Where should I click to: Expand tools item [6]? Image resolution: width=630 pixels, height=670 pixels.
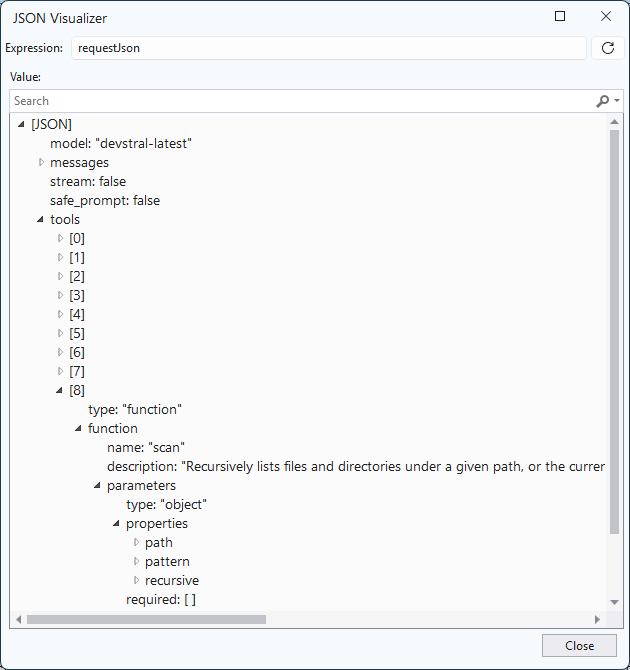click(60, 353)
